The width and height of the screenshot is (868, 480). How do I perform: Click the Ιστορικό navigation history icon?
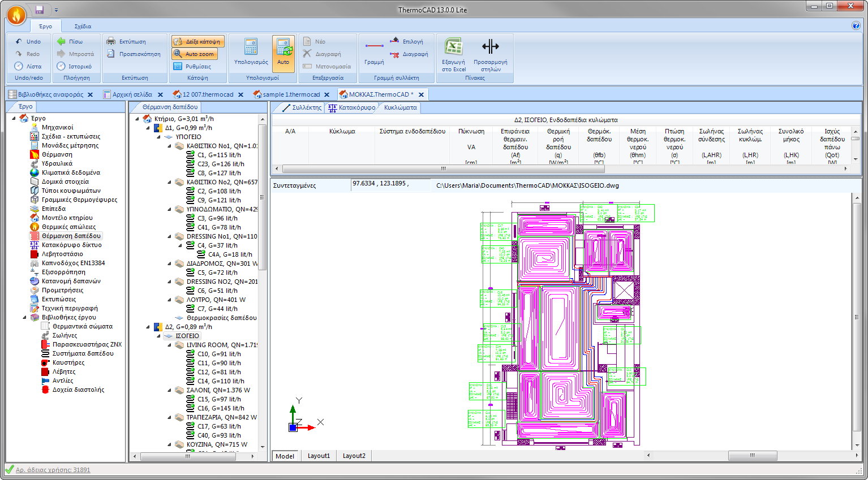pyautogui.click(x=76, y=66)
